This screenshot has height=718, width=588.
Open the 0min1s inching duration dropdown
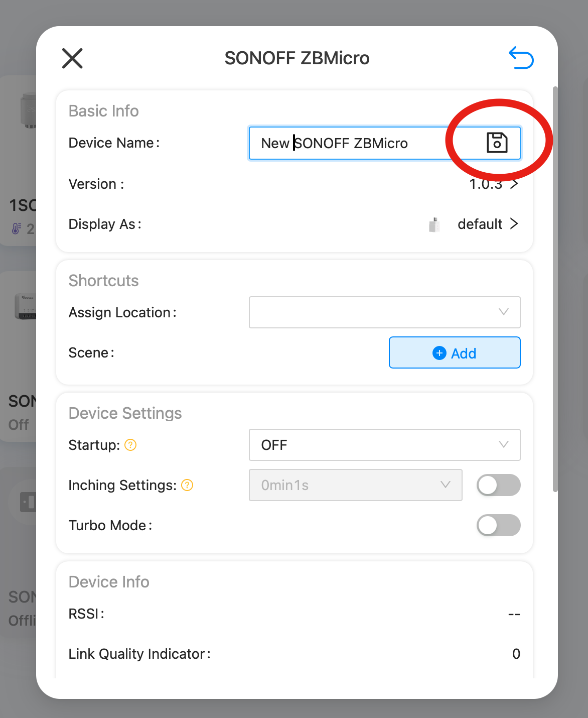click(355, 485)
